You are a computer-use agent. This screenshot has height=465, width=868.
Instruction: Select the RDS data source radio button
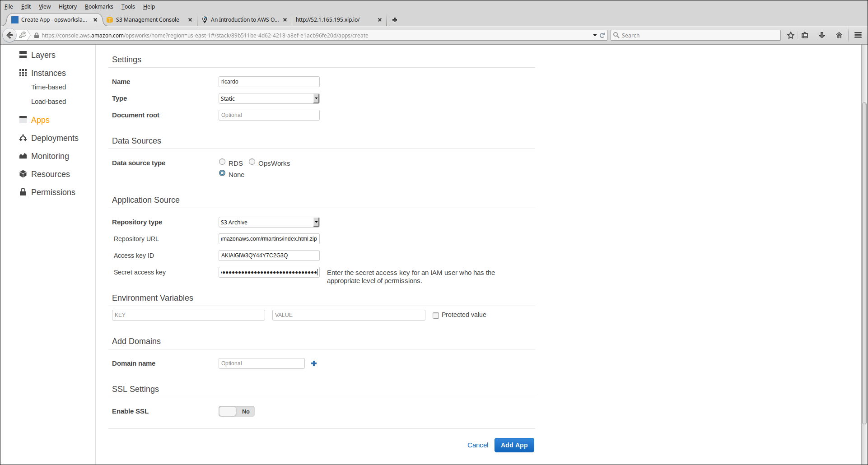(x=222, y=162)
